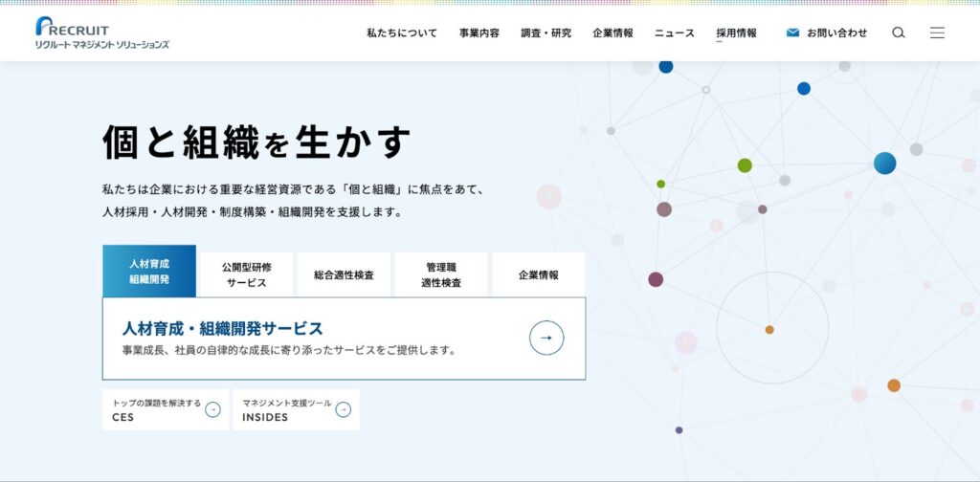Expand the 事業内容 navigation item
This screenshot has width=980, height=482.
[x=479, y=33]
